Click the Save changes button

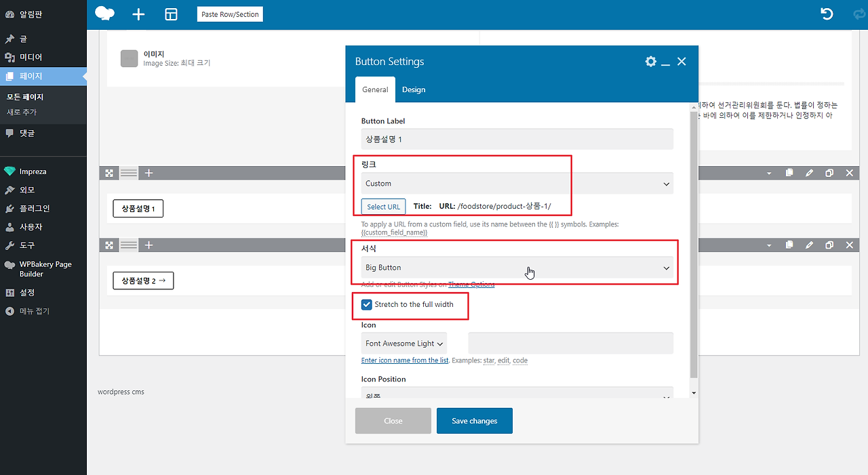click(475, 421)
